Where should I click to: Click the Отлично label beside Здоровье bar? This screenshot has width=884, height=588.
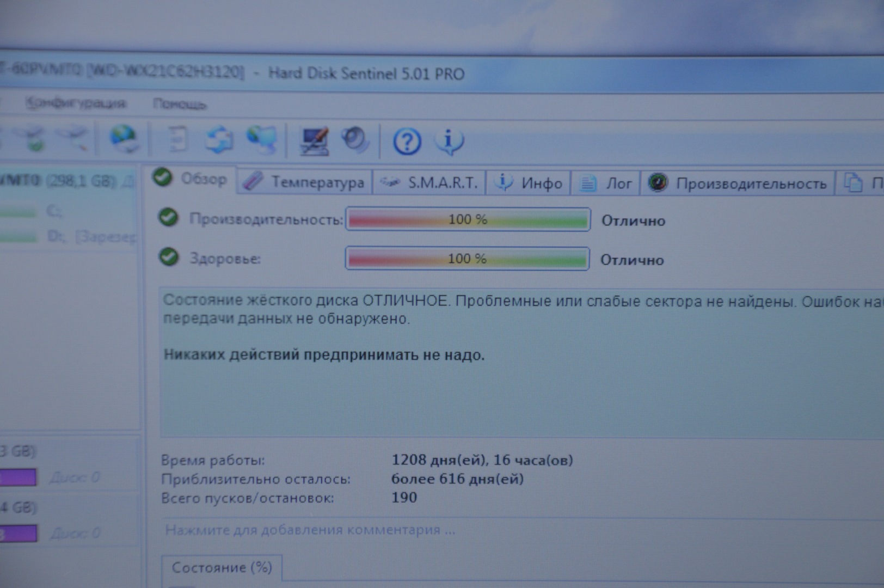click(632, 260)
